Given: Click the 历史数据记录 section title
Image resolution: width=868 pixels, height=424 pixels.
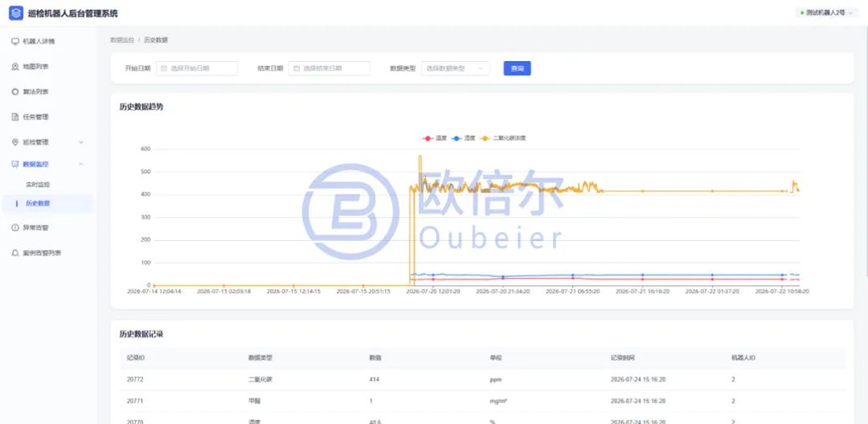Looking at the screenshot, I should click(x=141, y=334).
